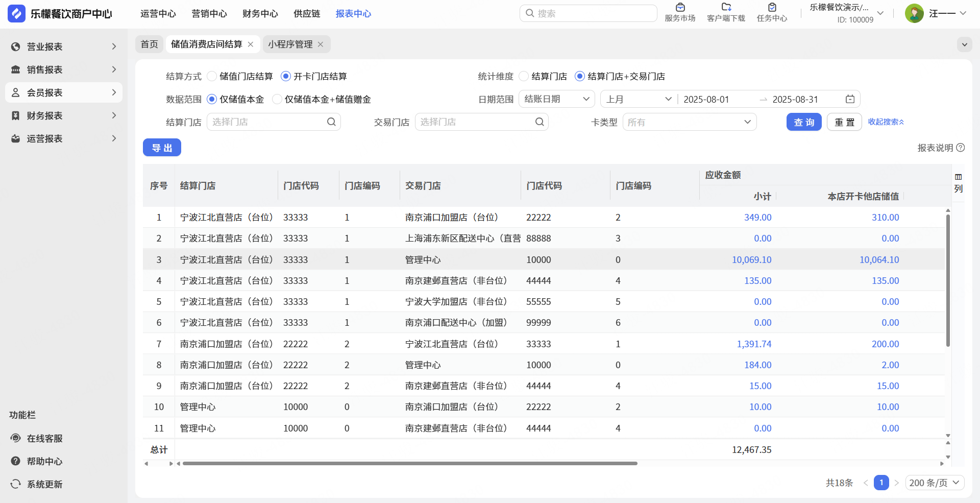
Task: Open the 200 条/页 page size dropdown
Action: coord(935,483)
